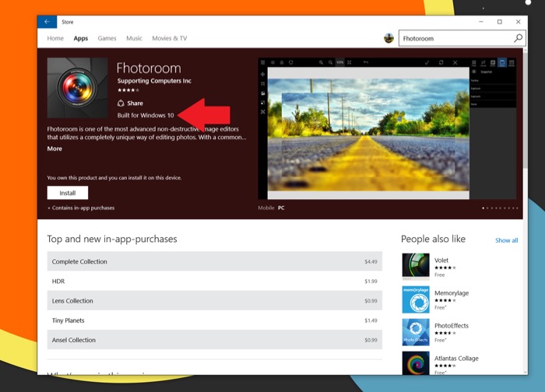Click the Share icon under ratings
This screenshot has height=392, width=545.
coord(121,103)
